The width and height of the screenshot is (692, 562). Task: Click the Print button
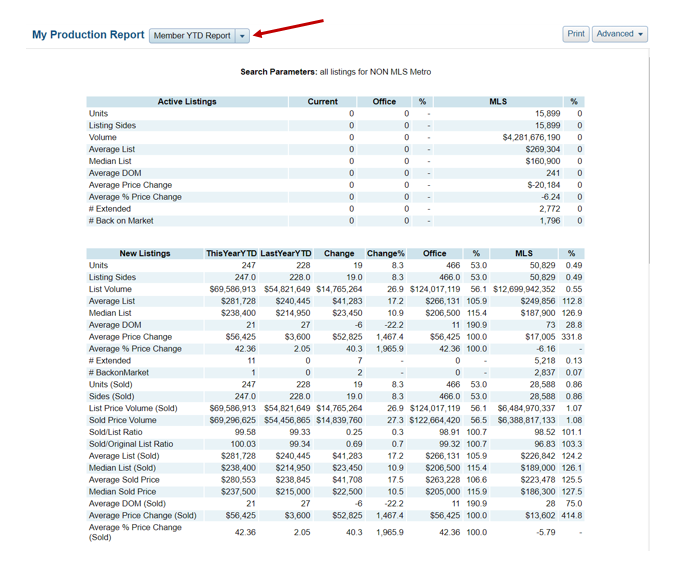pyautogui.click(x=576, y=34)
